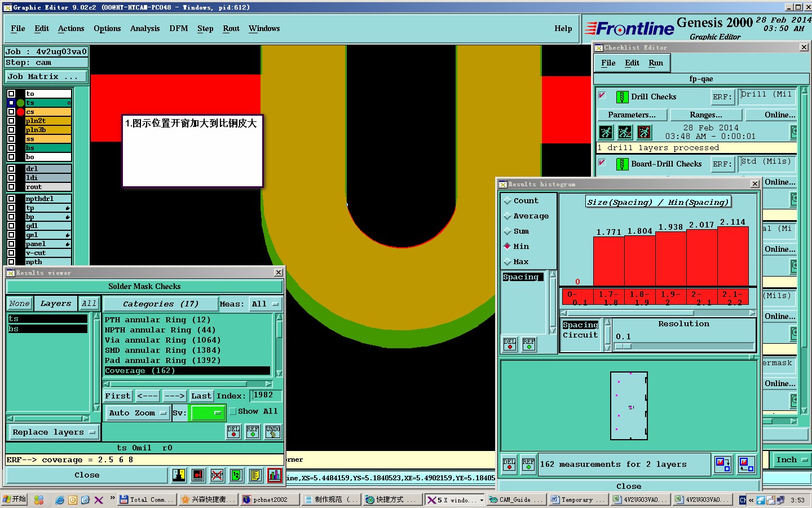The width and height of the screenshot is (812, 508).
Task: Open Actions menu
Action: coord(71,28)
